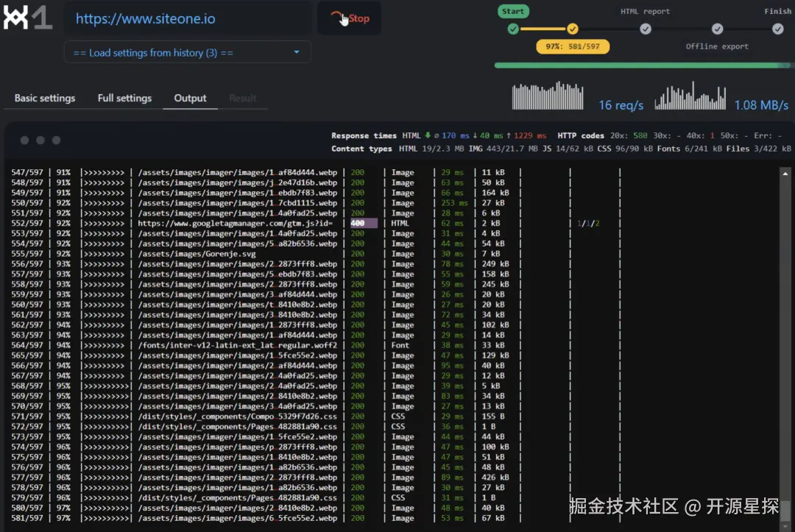Open the Basic settings tab
This screenshot has height=532, width=795.
click(x=44, y=98)
